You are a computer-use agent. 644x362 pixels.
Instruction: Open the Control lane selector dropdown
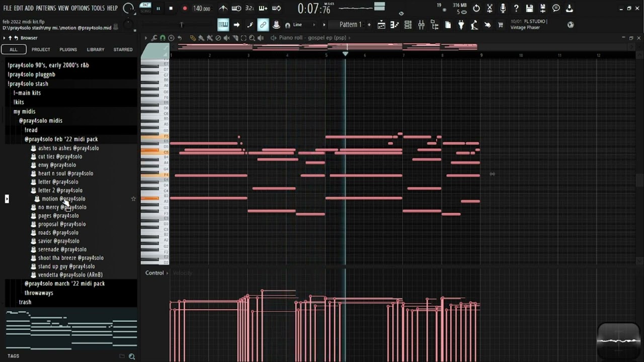click(x=156, y=273)
